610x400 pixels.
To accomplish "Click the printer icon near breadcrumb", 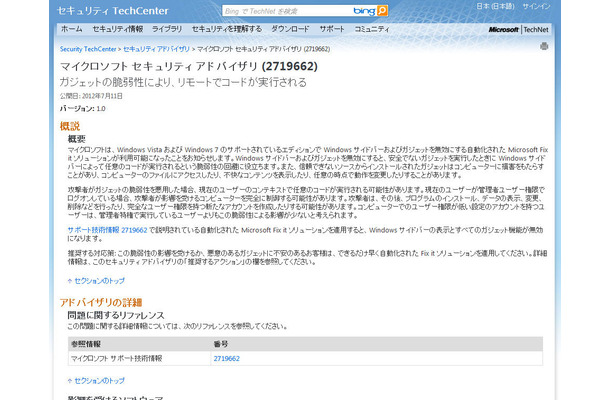I will (x=544, y=47).
